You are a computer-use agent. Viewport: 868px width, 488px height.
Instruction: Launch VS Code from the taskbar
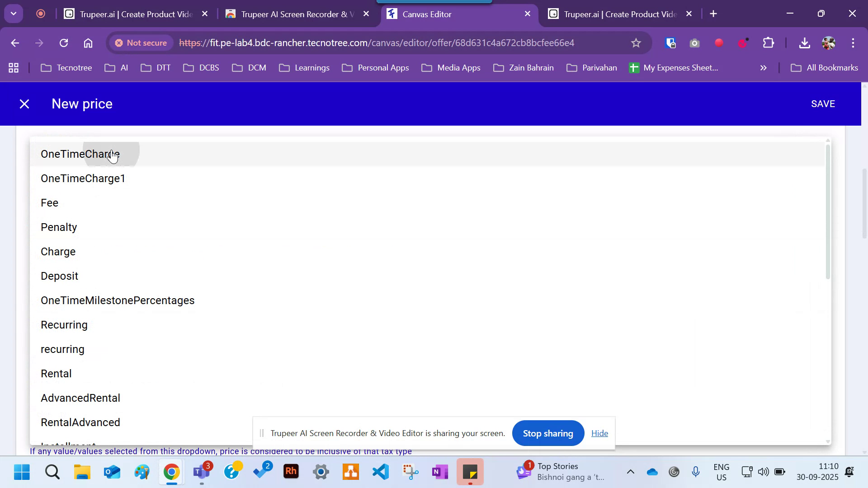[380, 472]
